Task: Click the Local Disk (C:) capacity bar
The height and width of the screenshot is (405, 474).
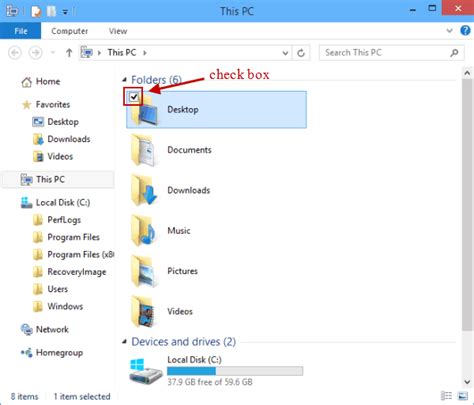Action: (x=235, y=371)
